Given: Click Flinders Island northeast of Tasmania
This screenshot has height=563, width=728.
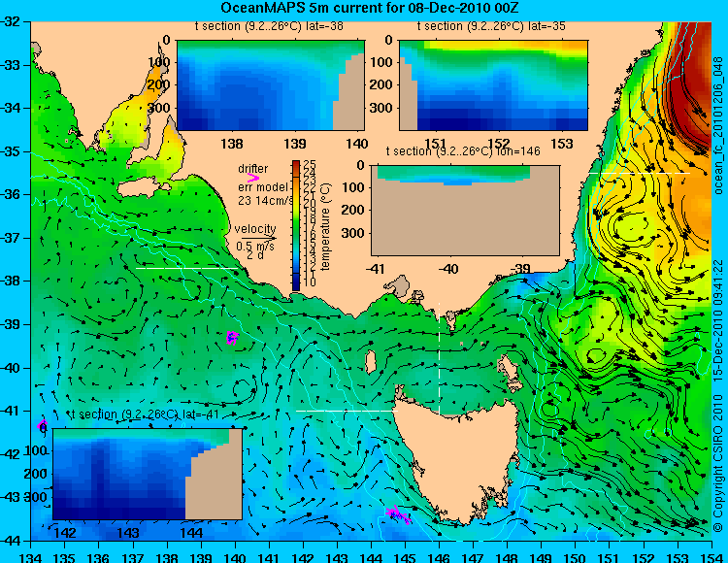Looking at the screenshot, I should (x=509, y=370).
